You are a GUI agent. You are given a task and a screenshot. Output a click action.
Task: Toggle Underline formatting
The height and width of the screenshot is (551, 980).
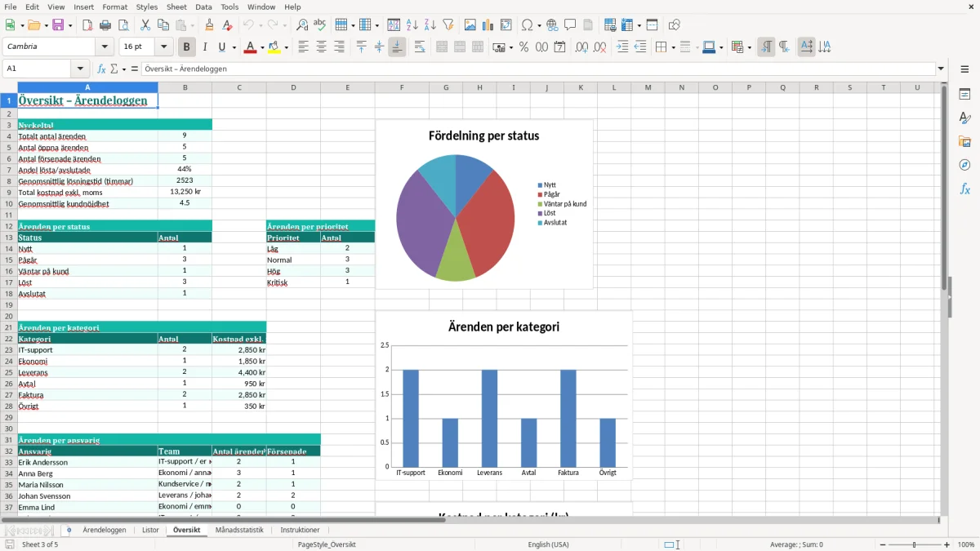click(x=222, y=47)
